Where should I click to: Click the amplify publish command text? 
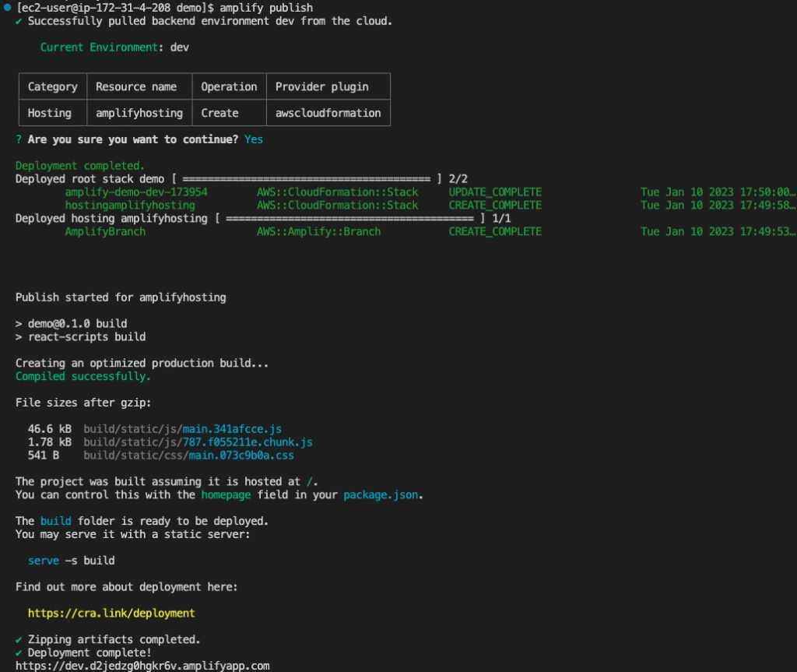pyautogui.click(x=266, y=8)
